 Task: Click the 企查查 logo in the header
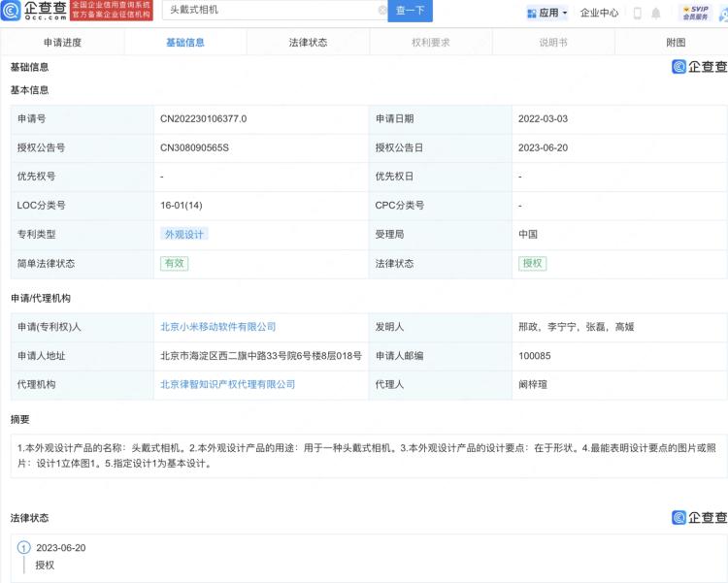(x=36, y=11)
